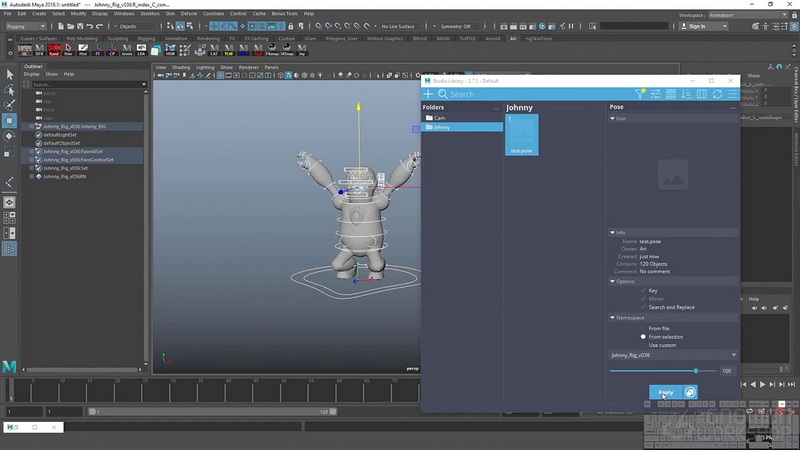
Task: Select the From file namespace radio
Action: tap(643, 328)
